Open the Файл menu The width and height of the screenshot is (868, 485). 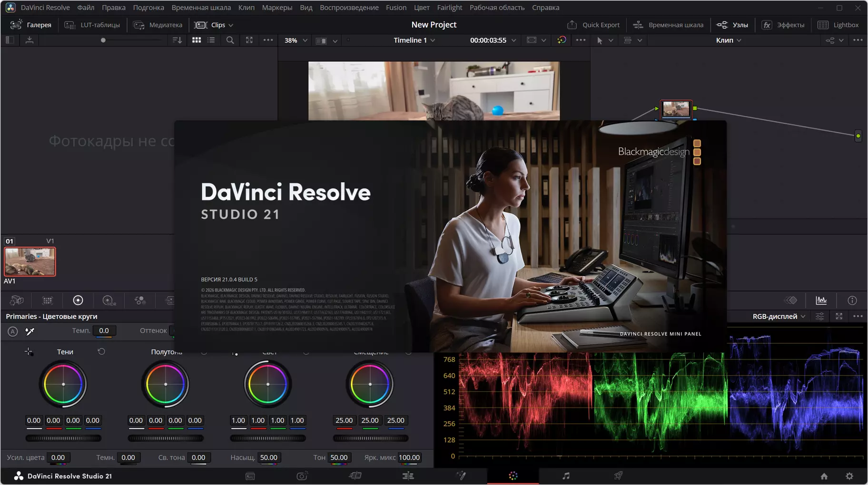click(x=86, y=8)
